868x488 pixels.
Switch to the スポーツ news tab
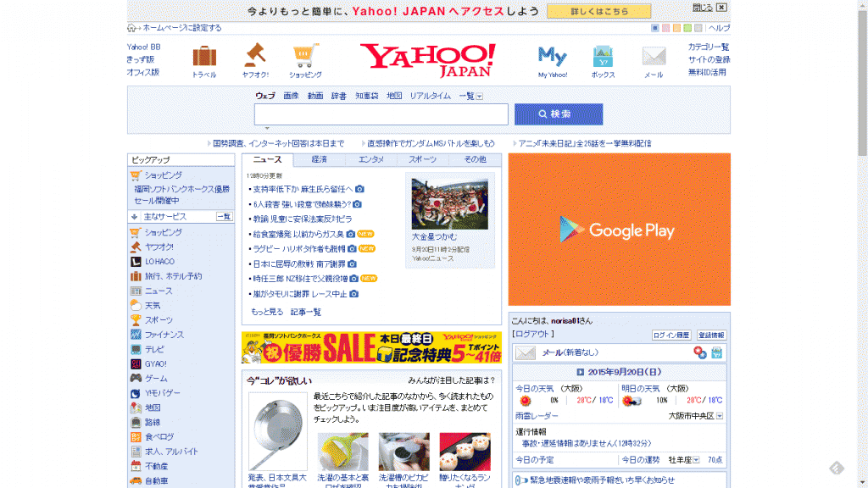point(423,159)
